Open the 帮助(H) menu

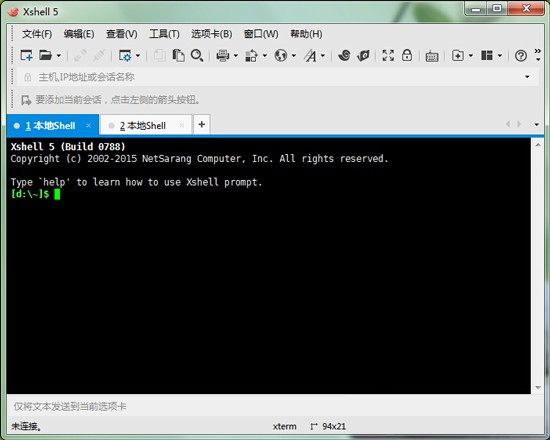[x=306, y=34]
